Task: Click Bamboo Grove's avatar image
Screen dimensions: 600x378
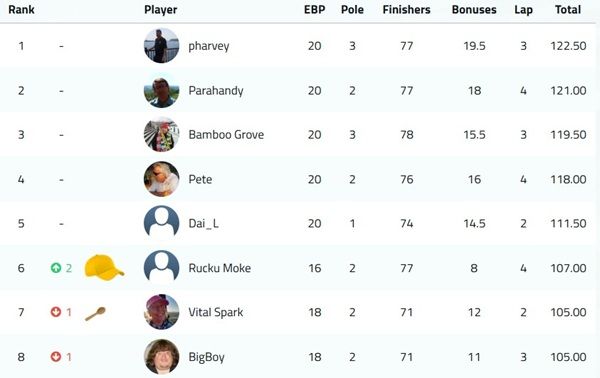Action: click(x=161, y=135)
